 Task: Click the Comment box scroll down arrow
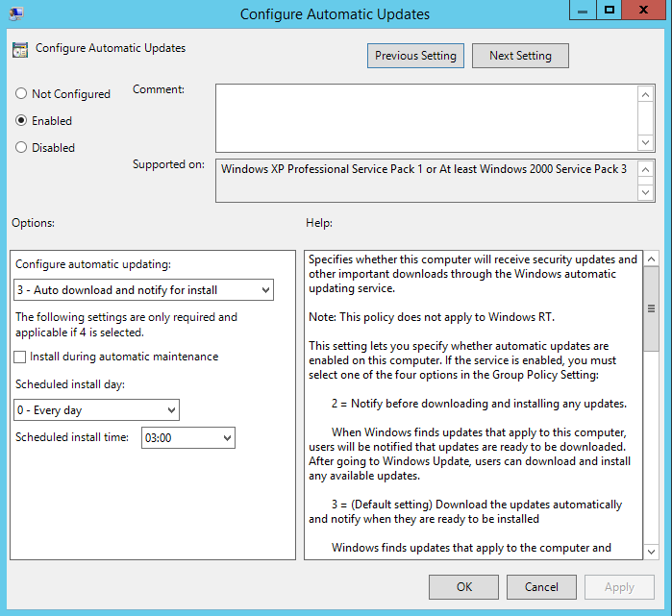click(x=645, y=142)
